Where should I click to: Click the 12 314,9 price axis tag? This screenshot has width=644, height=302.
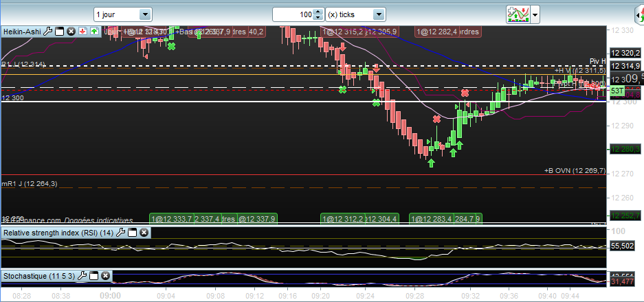[625, 66]
